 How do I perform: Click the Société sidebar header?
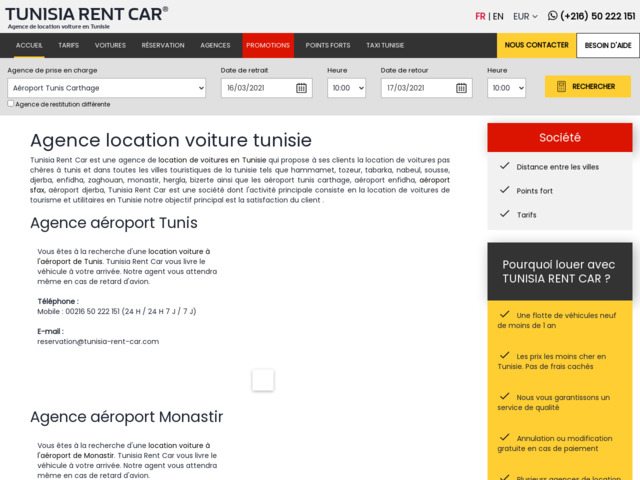tap(560, 138)
